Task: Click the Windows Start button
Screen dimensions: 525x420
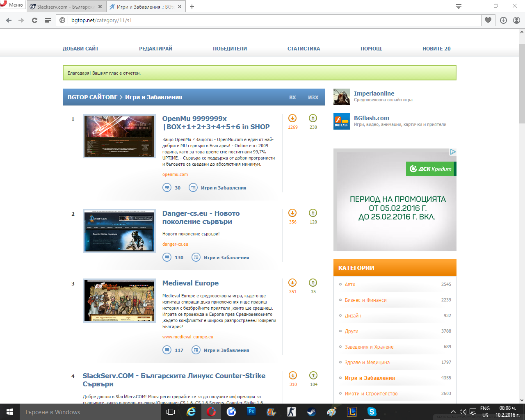Action: click(x=10, y=412)
